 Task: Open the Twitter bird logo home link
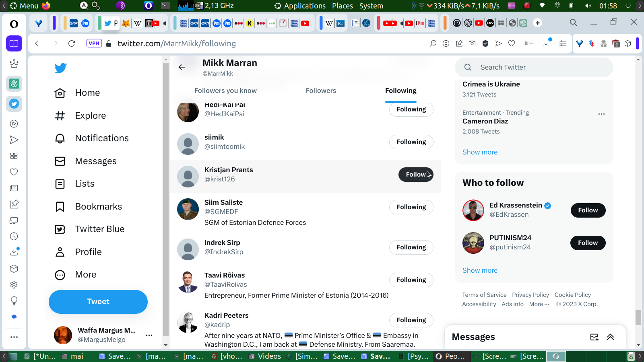point(60,68)
